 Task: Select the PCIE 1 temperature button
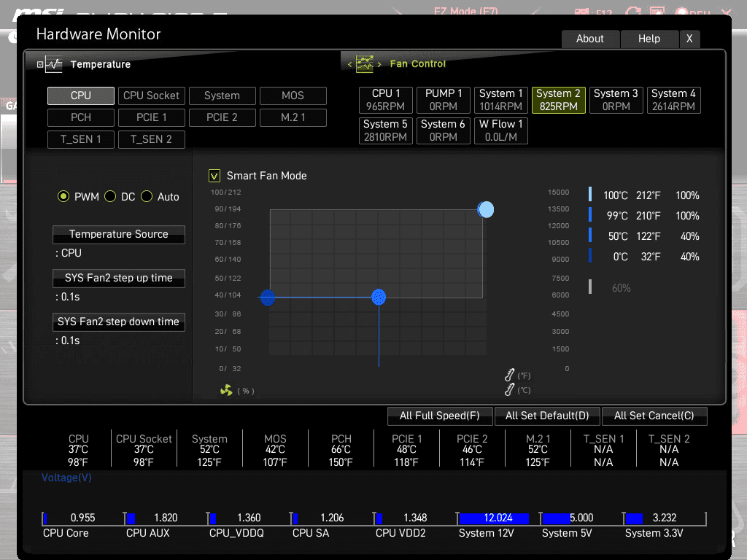click(x=152, y=117)
